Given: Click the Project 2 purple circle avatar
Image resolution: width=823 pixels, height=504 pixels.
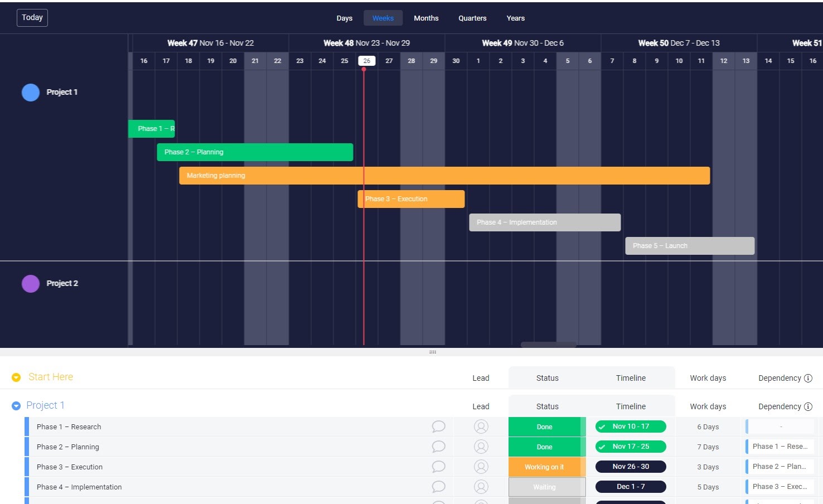Looking at the screenshot, I should coord(31,283).
